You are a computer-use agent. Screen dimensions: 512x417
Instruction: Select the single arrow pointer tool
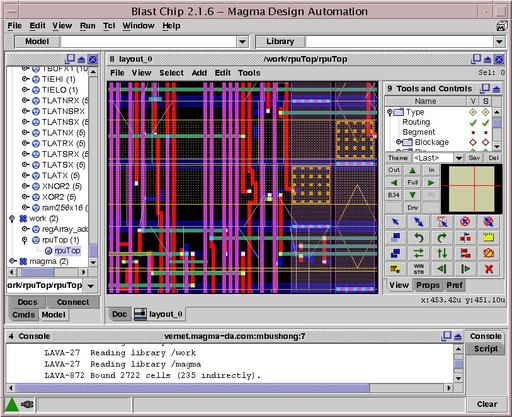coord(395,222)
